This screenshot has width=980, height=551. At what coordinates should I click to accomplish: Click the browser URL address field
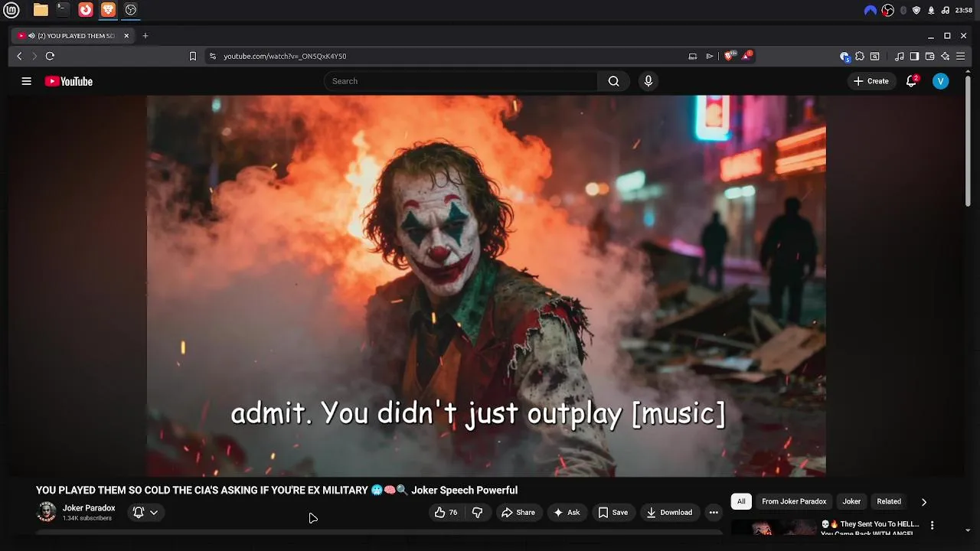(x=452, y=56)
